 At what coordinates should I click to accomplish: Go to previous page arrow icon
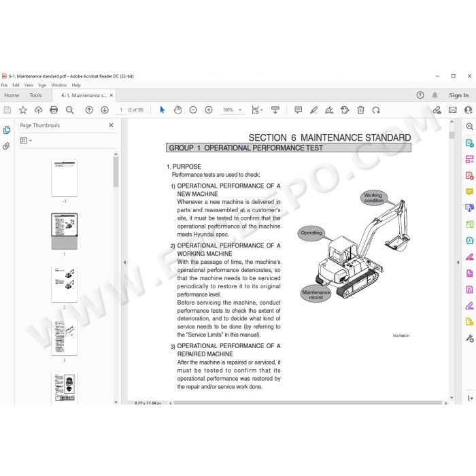(89, 110)
